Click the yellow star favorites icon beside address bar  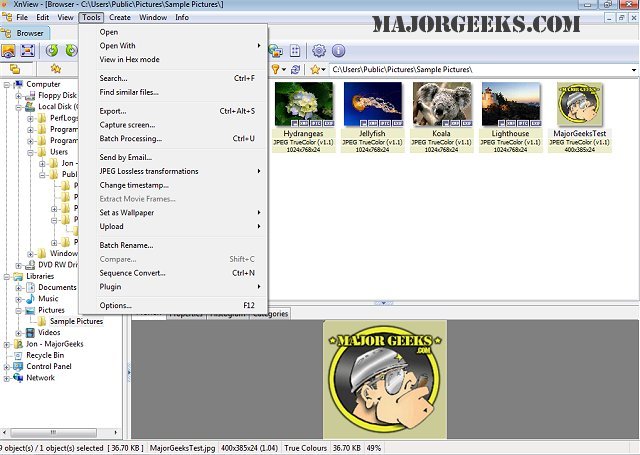[x=315, y=69]
